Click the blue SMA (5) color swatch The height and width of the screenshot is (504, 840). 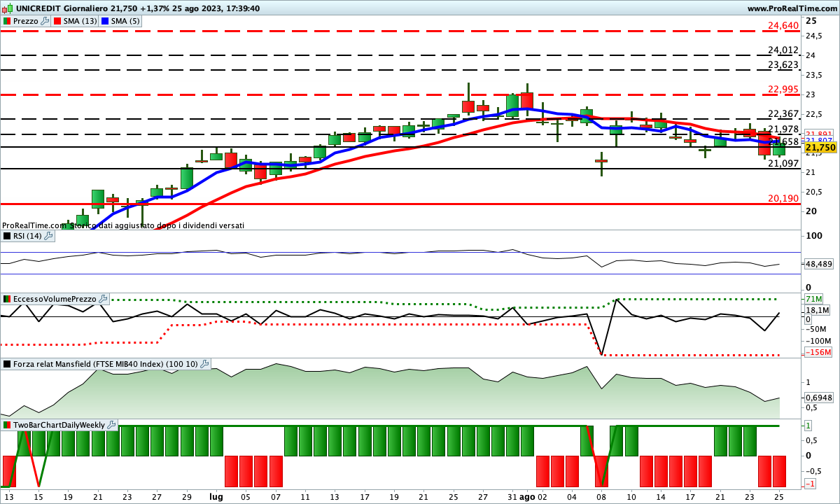coord(105,21)
